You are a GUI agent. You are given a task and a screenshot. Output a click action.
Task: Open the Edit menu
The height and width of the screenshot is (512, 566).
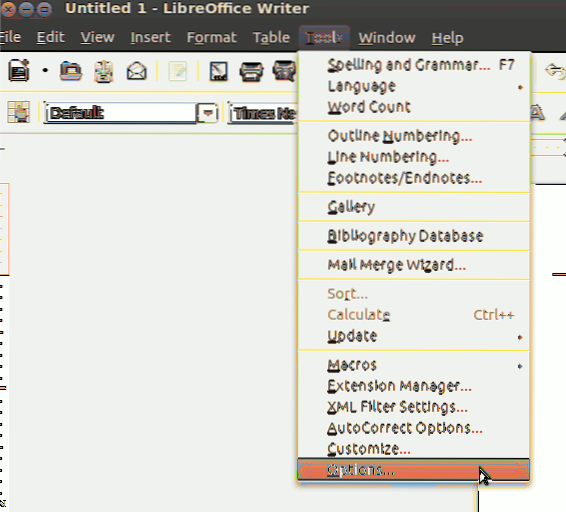(x=51, y=37)
